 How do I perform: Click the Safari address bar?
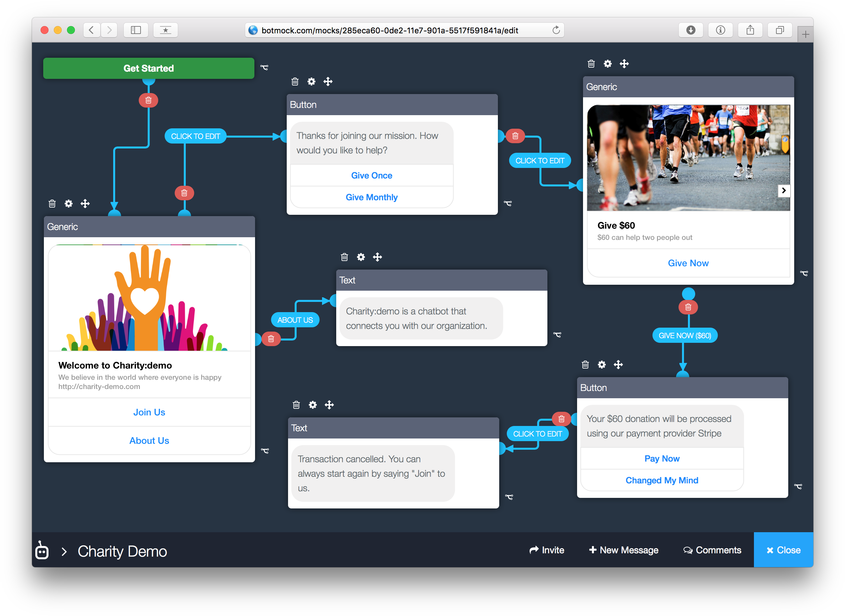pyautogui.click(x=404, y=30)
